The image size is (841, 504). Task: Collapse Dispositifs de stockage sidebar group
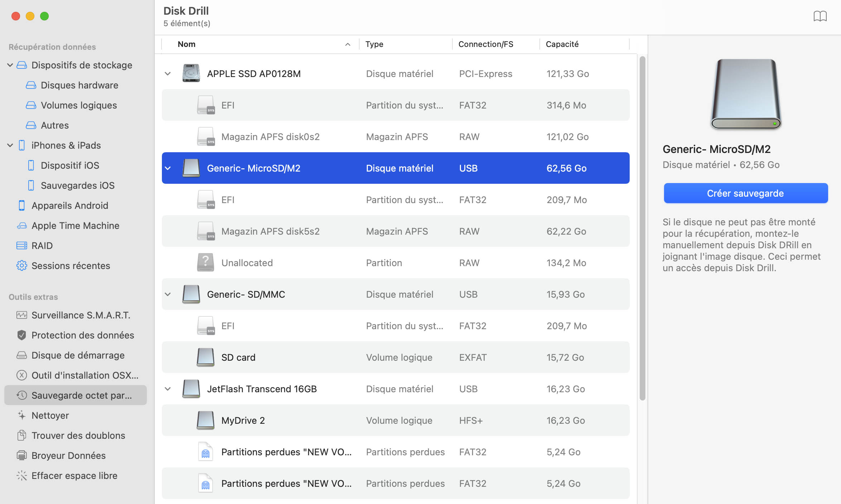point(10,65)
